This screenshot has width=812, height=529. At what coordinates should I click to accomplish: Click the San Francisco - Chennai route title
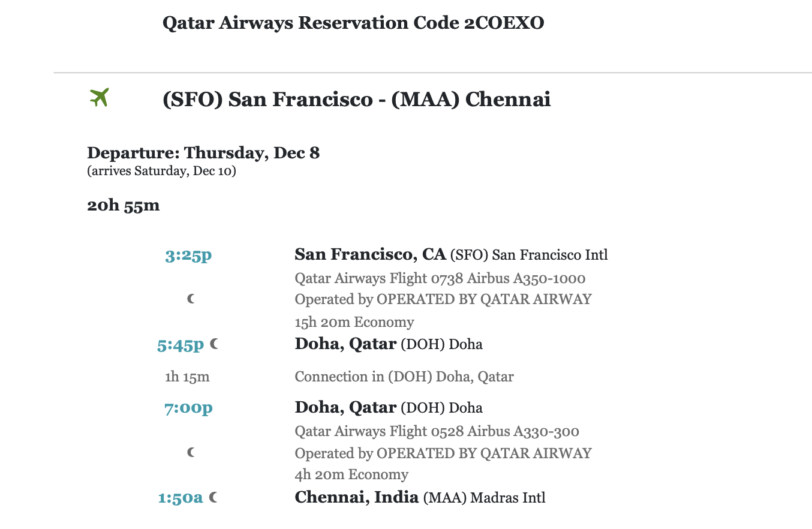point(356,99)
